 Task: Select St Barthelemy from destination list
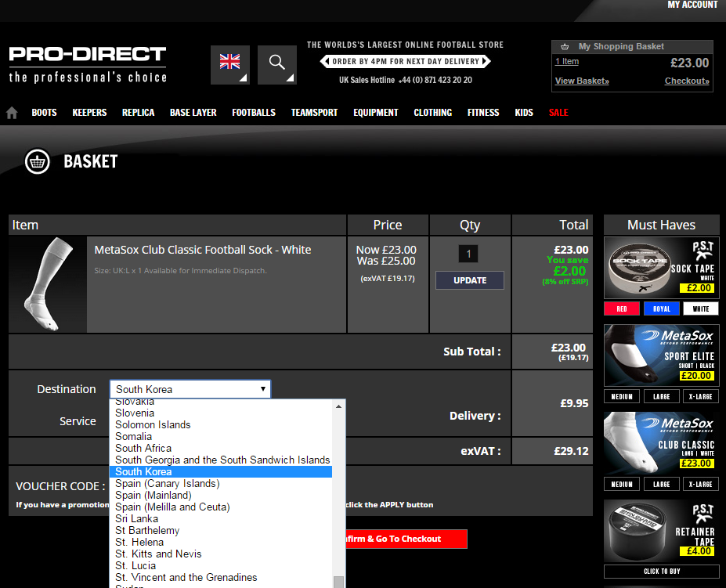[220, 531]
